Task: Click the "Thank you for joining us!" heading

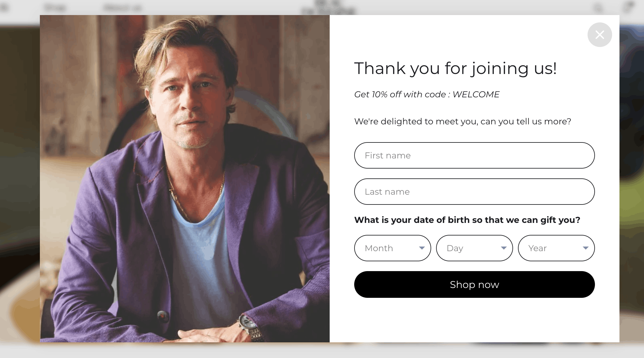Action: 455,68
